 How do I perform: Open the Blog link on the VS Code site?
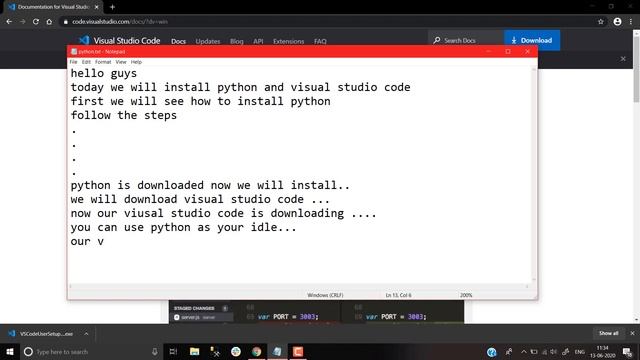237,41
